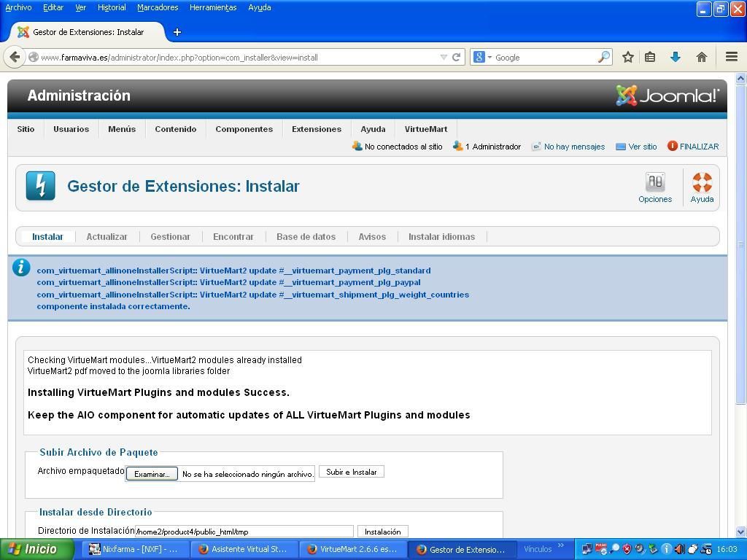Screen dimensions: 747x560
Task: Switch to Nixfarma taskbar window
Action: (x=134, y=550)
